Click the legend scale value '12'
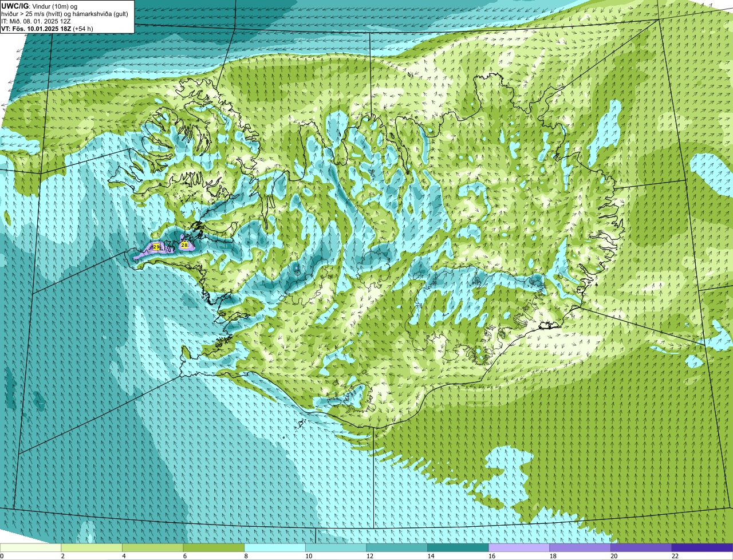Viewport: 733px width, 560px height. tap(370, 556)
